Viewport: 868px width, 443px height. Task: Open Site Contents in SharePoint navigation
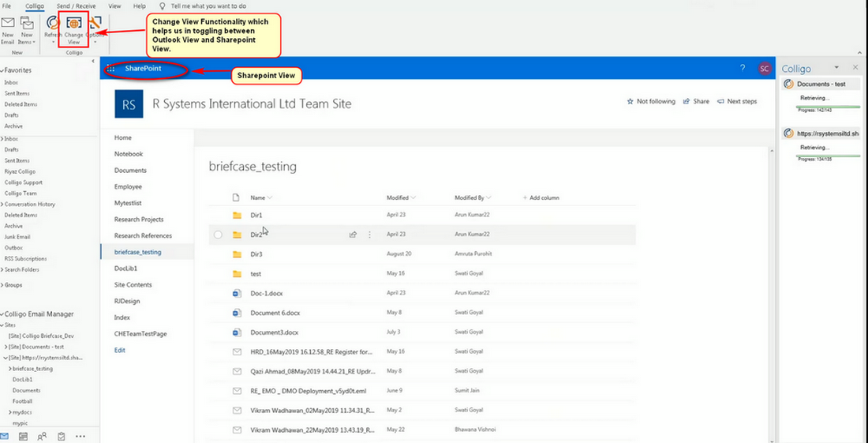pyautogui.click(x=133, y=284)
